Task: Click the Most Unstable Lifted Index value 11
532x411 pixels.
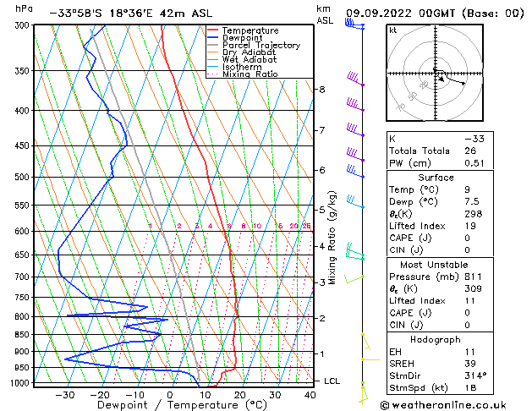Action: pyautogui.click(x=470, y=301)
